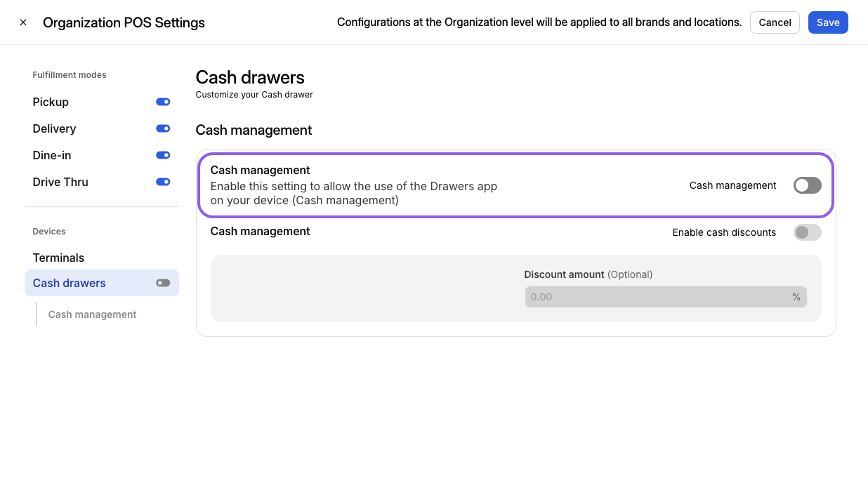
Task: Jump to Cash management sub-section
Action: tap(92, 314)
